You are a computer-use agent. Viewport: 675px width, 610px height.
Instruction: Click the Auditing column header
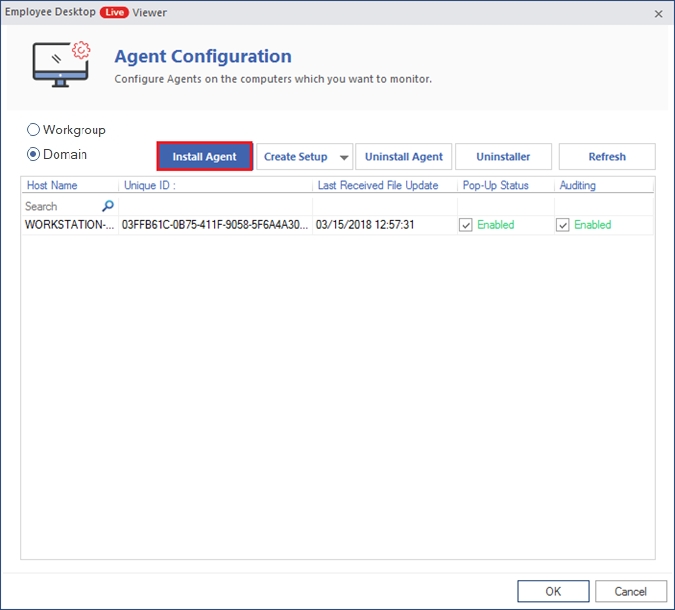pyautogui.click(x=578, y=185)
